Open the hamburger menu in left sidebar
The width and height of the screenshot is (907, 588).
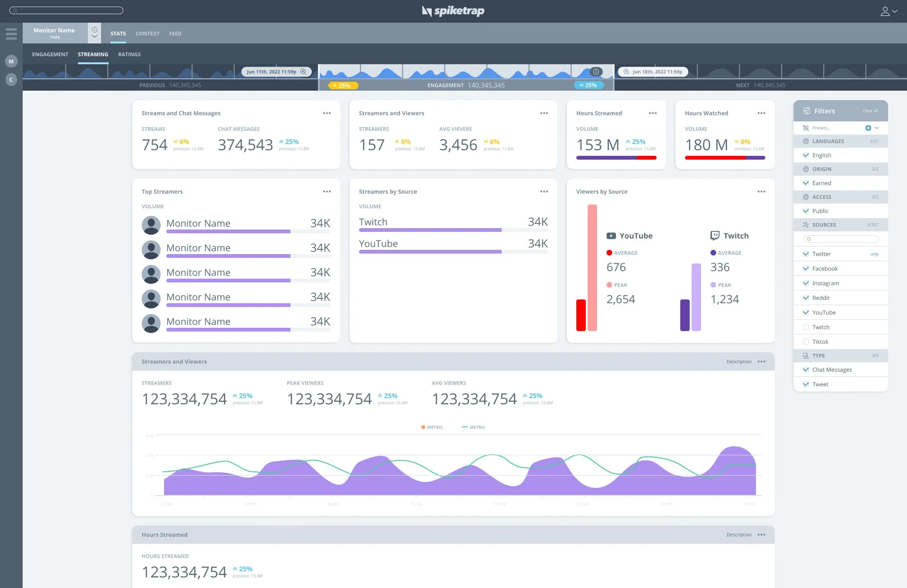11,34
